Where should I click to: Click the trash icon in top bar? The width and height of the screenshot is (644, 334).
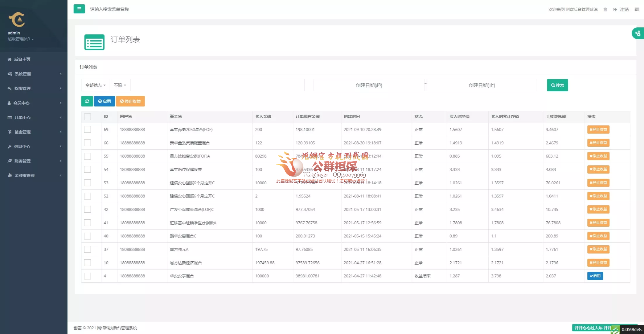pos(605,10)
